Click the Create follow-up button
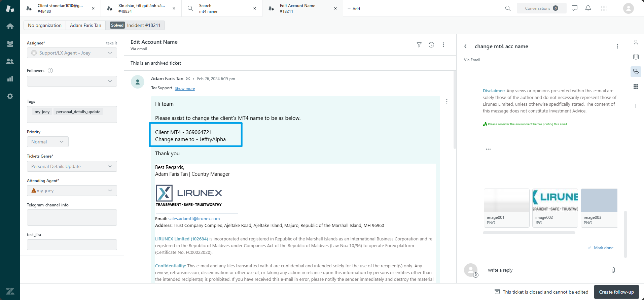 tap(616, 292)
